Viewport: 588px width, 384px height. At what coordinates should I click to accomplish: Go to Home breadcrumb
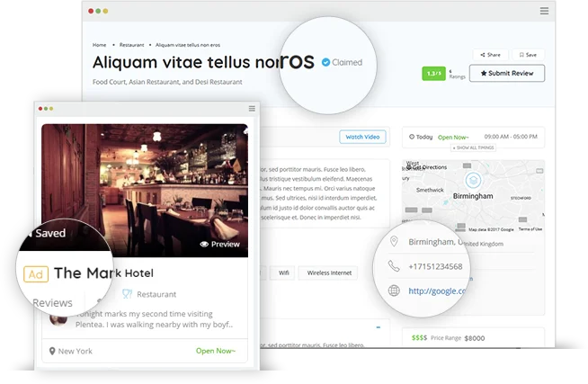(100, 45)
